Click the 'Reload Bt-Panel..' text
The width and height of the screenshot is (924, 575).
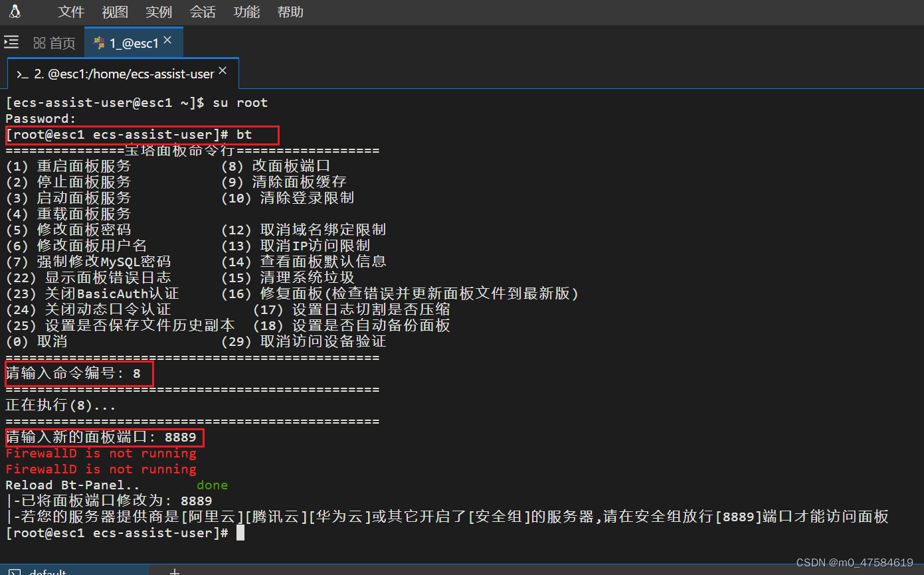point(73,485)
